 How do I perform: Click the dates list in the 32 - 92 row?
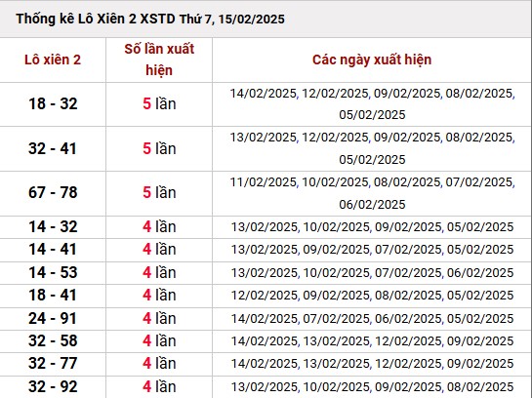click(x=372, y=387)
